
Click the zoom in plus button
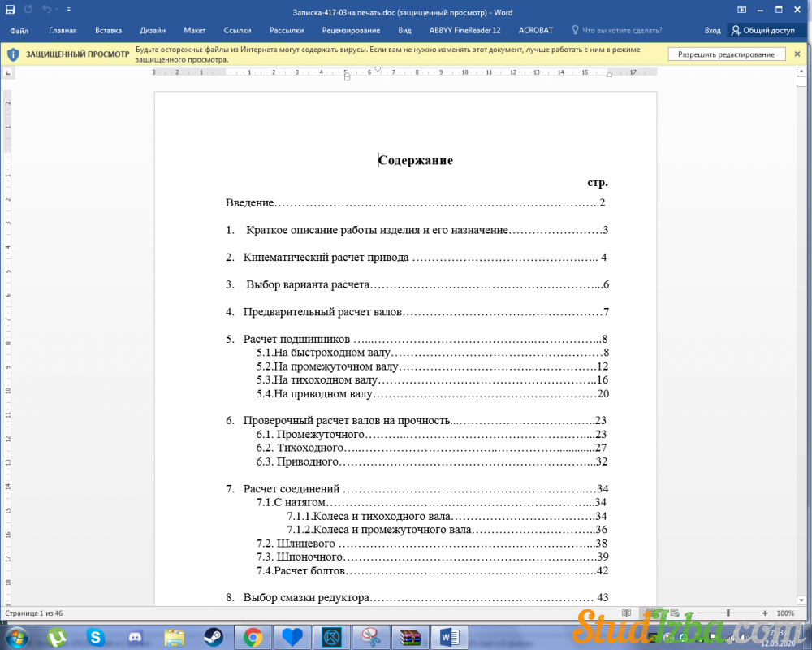point(765,613)
